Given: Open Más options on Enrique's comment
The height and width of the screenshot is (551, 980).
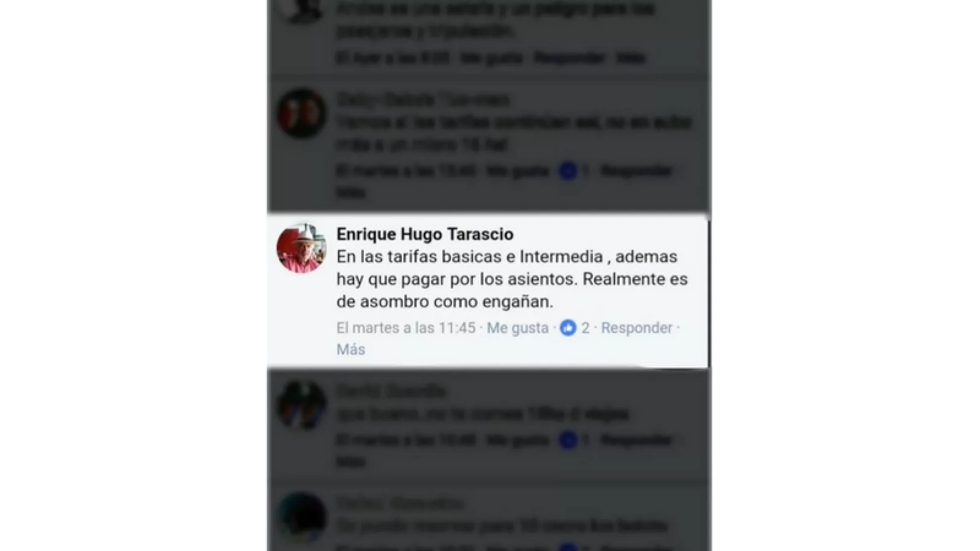Looking at the screenshot, I should 351,350.
